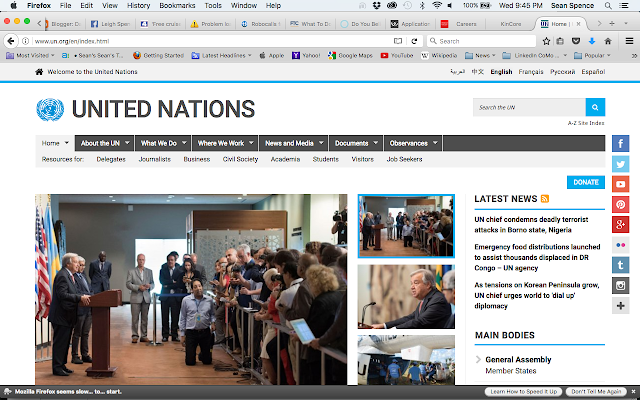Click Don't Tell Me Again button
The height and width of the screenshot is (400, 640).
[x=596, y=391]
